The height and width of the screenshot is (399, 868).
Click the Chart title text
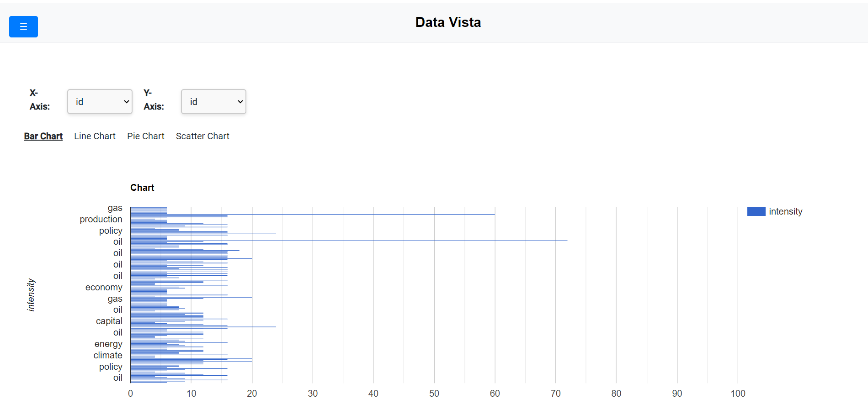pos(142,188)
